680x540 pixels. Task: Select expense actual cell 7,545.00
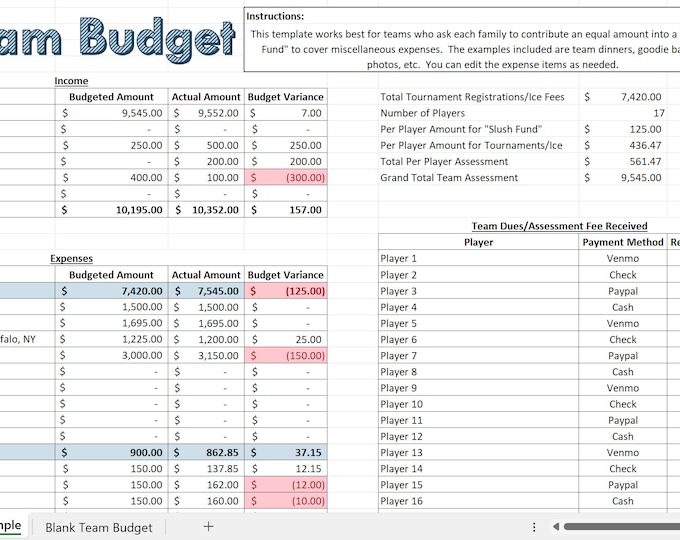206,291
